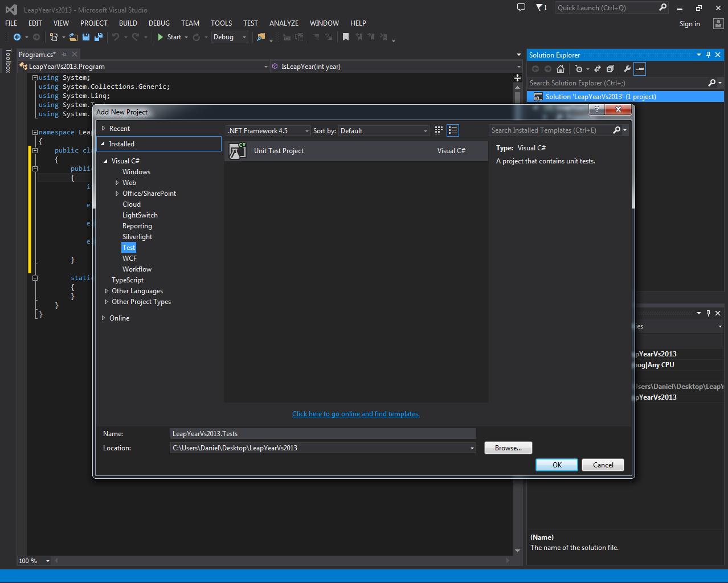
Task: Click the Navigate Backward toolbar arrow
Action: [x=17, y=37]
